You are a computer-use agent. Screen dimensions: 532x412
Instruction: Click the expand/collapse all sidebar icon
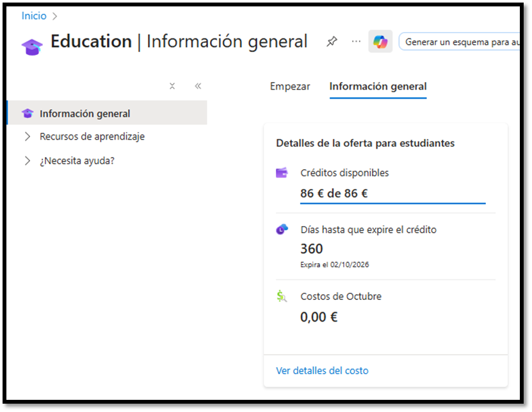[x=172, y=86]
